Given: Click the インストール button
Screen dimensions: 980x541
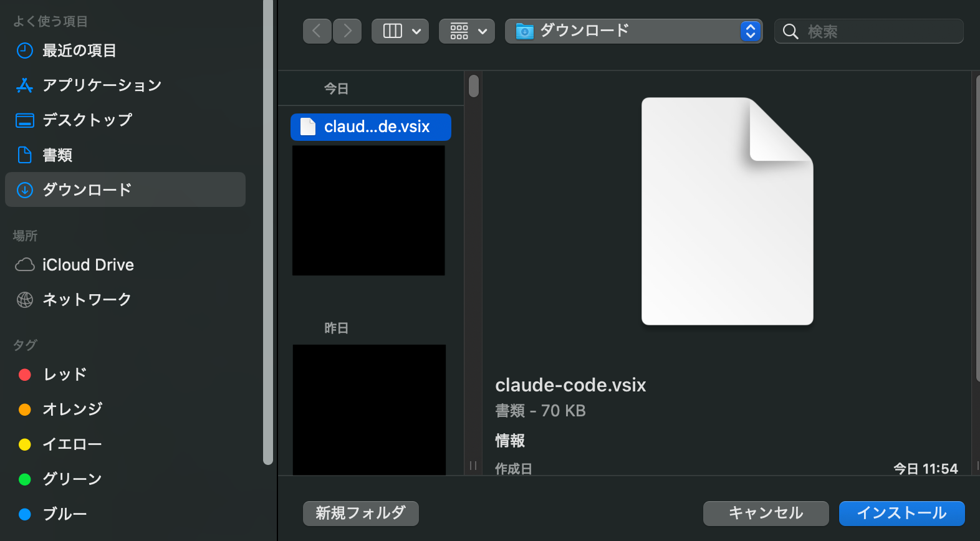Looking at the screenshot, I should (x=902, y=513).
